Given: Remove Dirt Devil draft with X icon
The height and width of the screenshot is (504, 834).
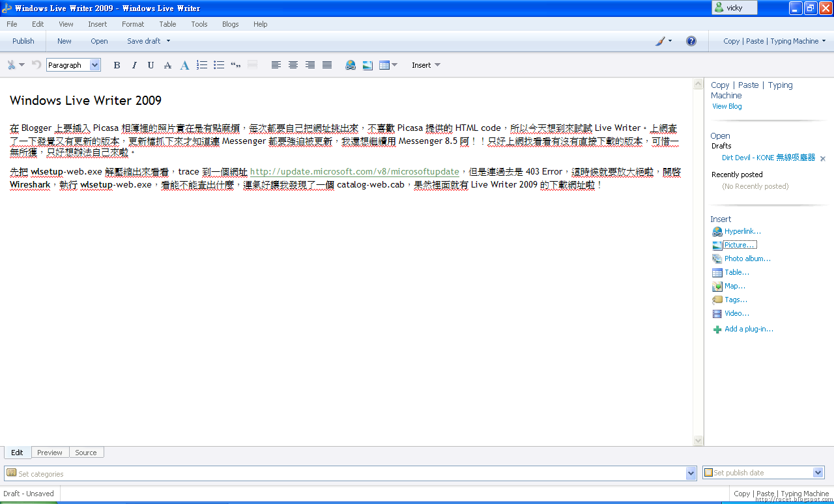Looking at the screenshot, I should 823,159.
